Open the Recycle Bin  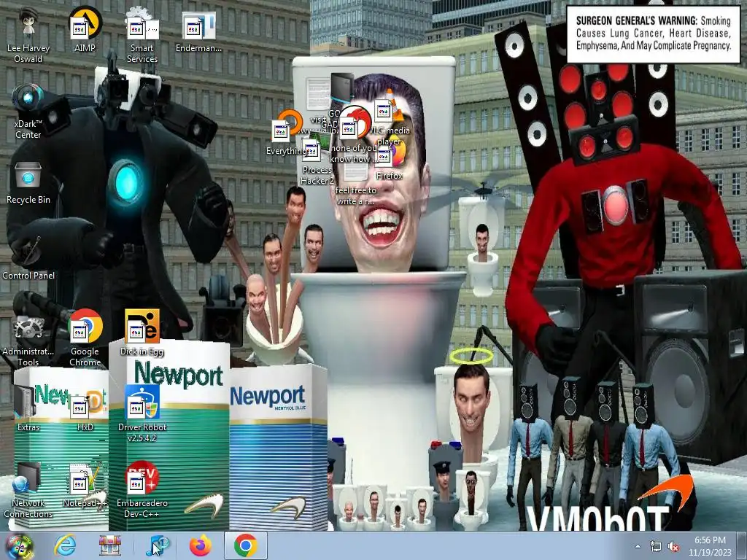28,182
